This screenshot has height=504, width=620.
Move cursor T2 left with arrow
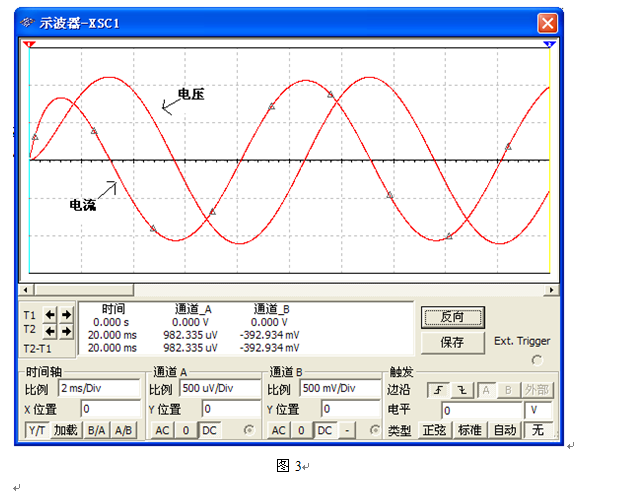[51, 330]
